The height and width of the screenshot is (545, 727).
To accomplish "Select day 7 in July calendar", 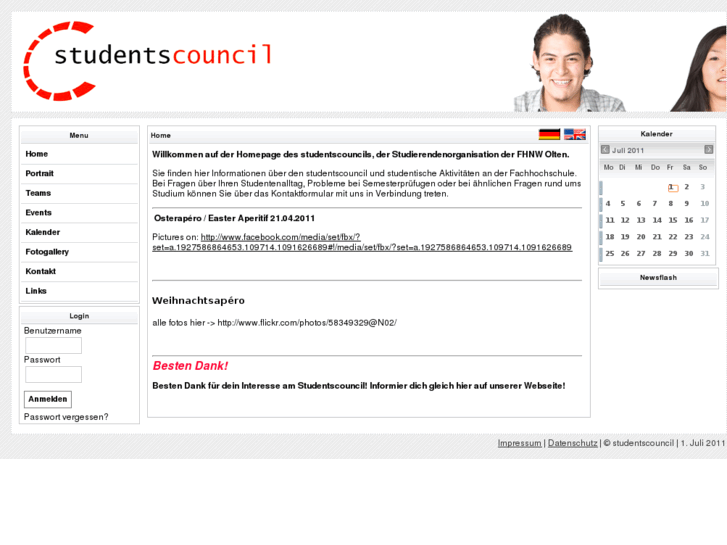I will click(x=655, y=204).
